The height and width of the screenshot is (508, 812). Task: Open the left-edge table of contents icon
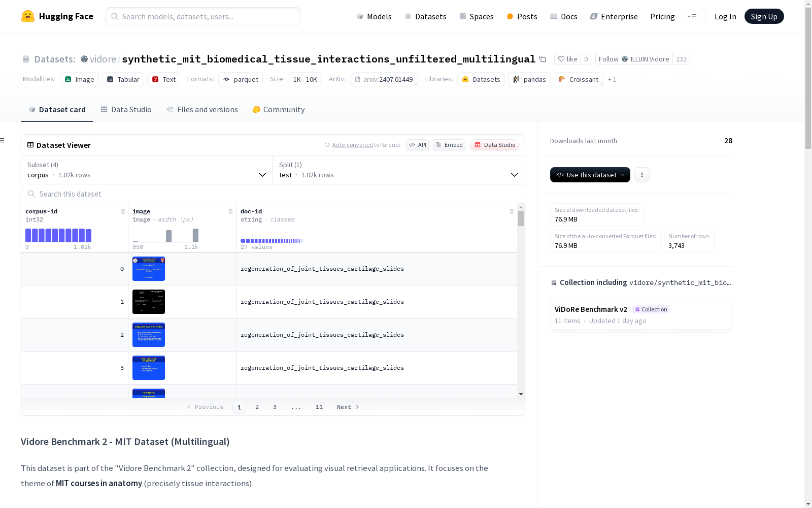click(2, 140)
